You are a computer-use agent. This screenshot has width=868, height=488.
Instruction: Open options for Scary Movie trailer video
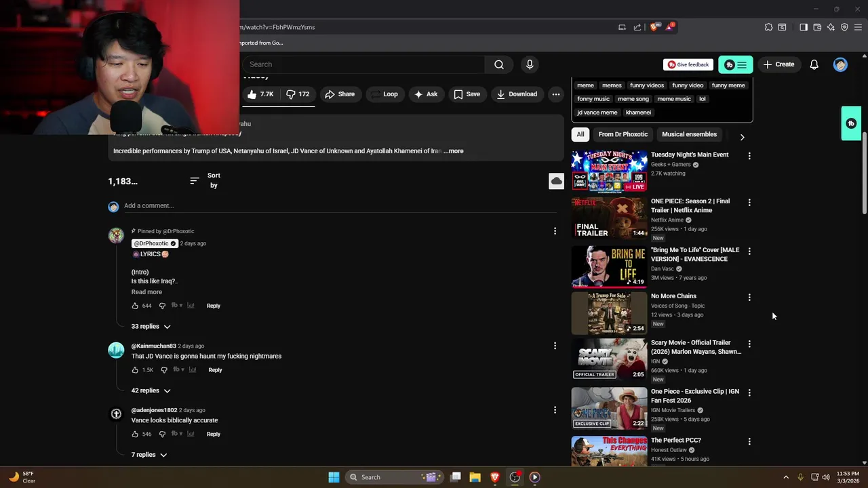(x=749, y=344)
